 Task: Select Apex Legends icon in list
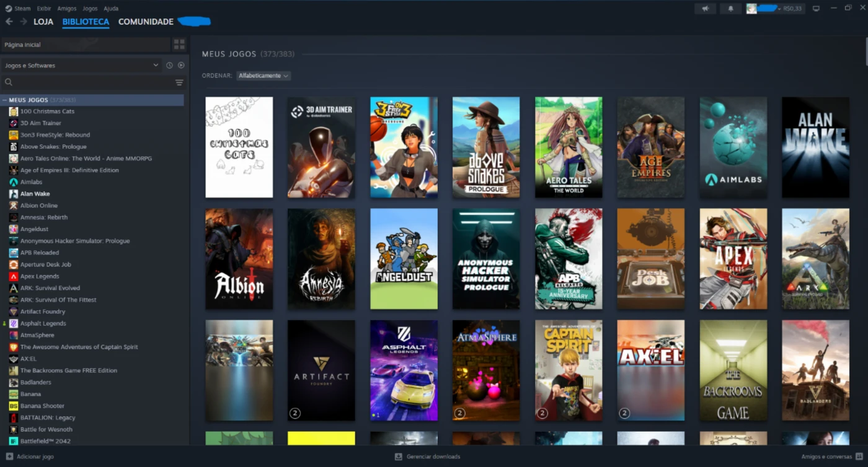pos(14,276)
